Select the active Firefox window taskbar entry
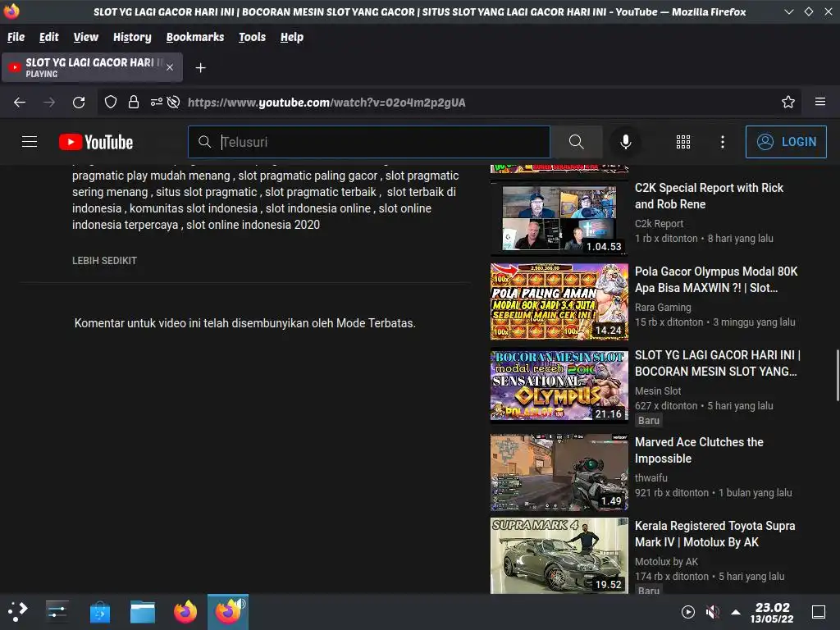 (228, 612)
